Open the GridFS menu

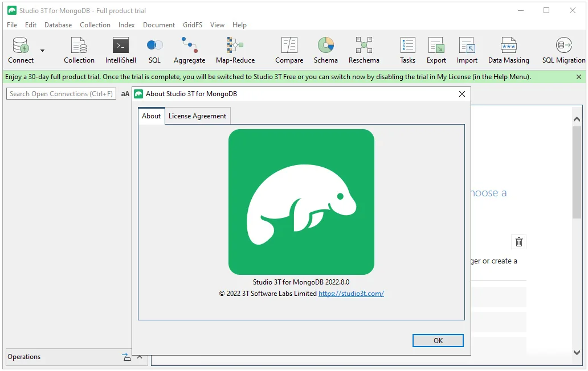(193, 25)
